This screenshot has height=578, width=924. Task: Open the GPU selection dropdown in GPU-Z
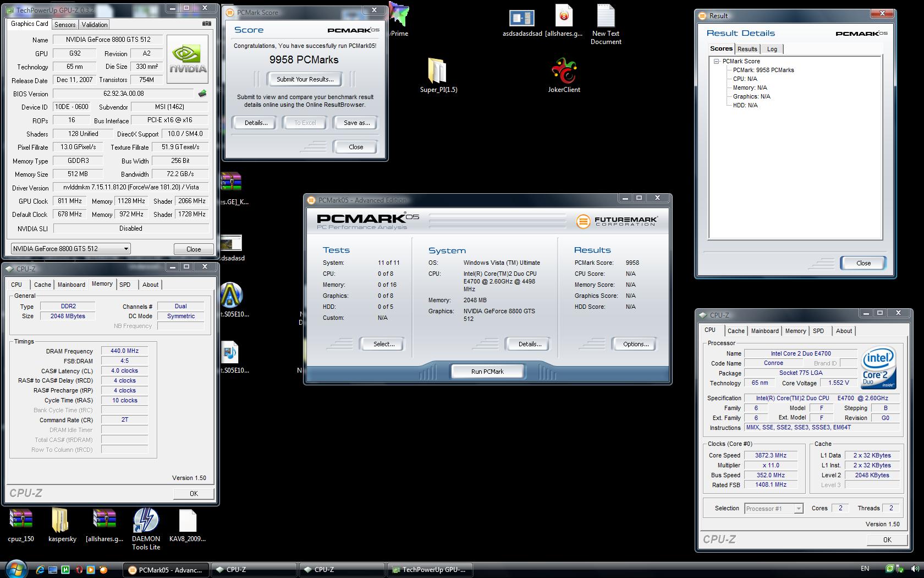[x=70, y=248]
